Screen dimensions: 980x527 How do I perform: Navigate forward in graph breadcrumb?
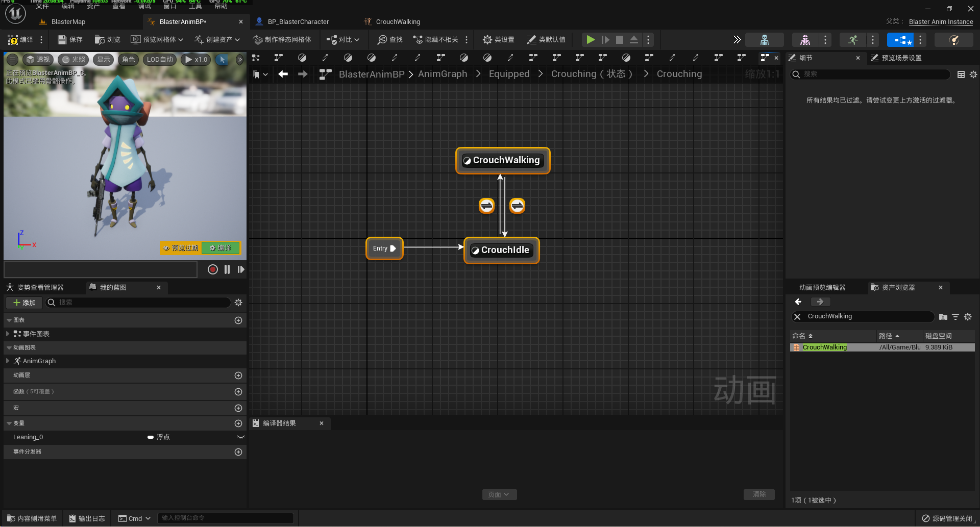[303, 74]
